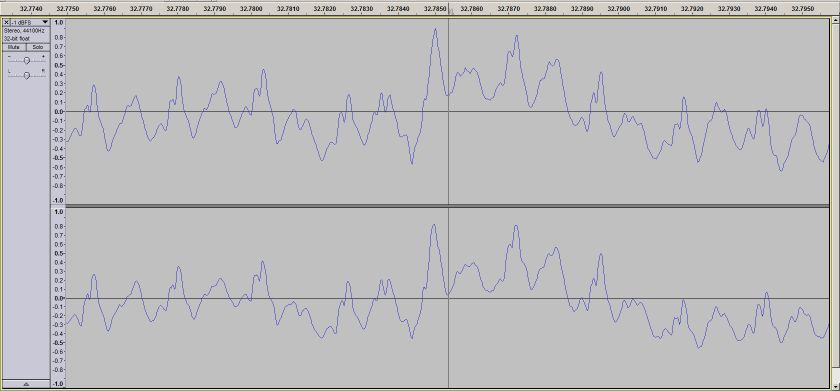Screen dimensions: 840x391
Task: Click the track gain slider knob
Action: tap(27, 60)
